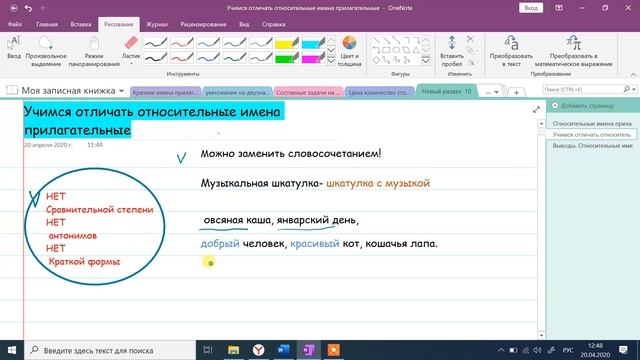Select the Ввод (Type) tool
The height and width of the screenshot is (360, 640).
tap(14, 49)
